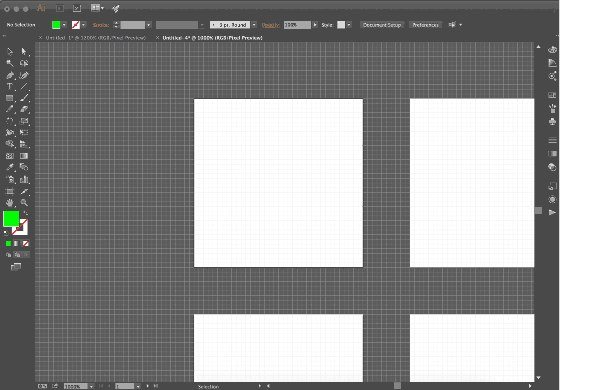The image size is (600, 390).
Task: Select the Artboard tool
Action: click(x=10, y=191)
